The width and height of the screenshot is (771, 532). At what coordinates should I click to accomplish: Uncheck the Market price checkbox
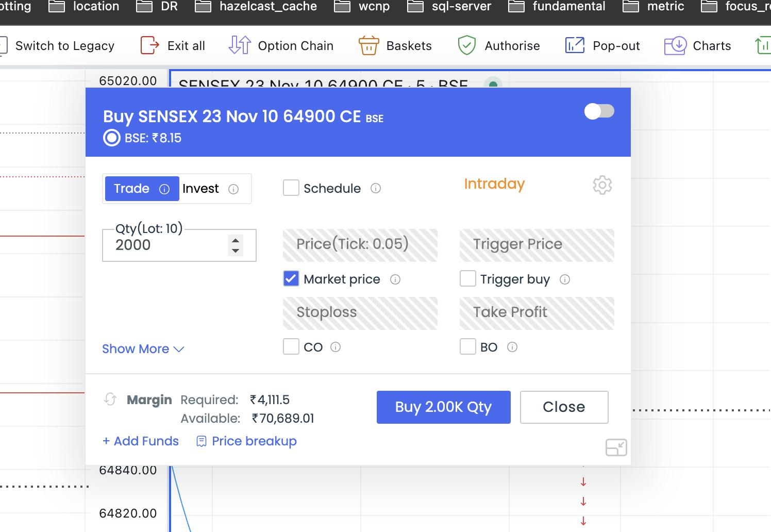tap(291, 279)
